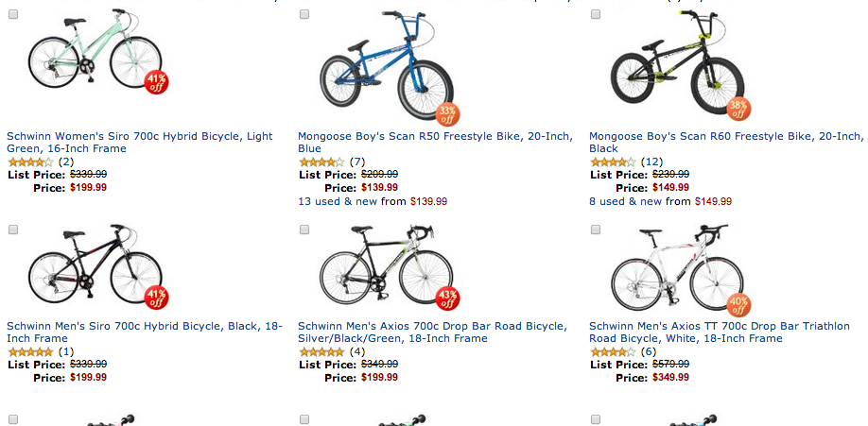Click the 41% off badge on green Schwinn bike
868x426 pixels.
[x=157, y=82]
